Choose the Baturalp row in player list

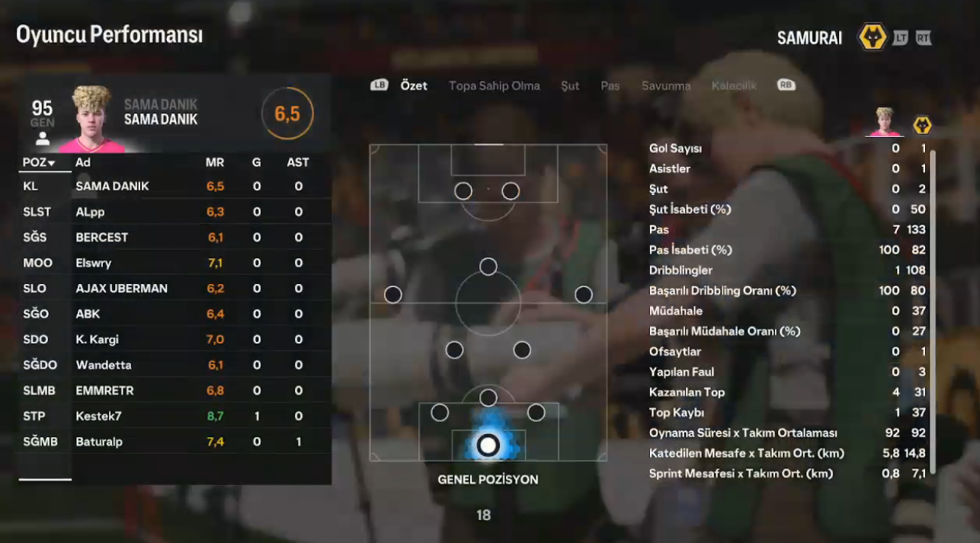pyautogui.click(x=175, y=442)
